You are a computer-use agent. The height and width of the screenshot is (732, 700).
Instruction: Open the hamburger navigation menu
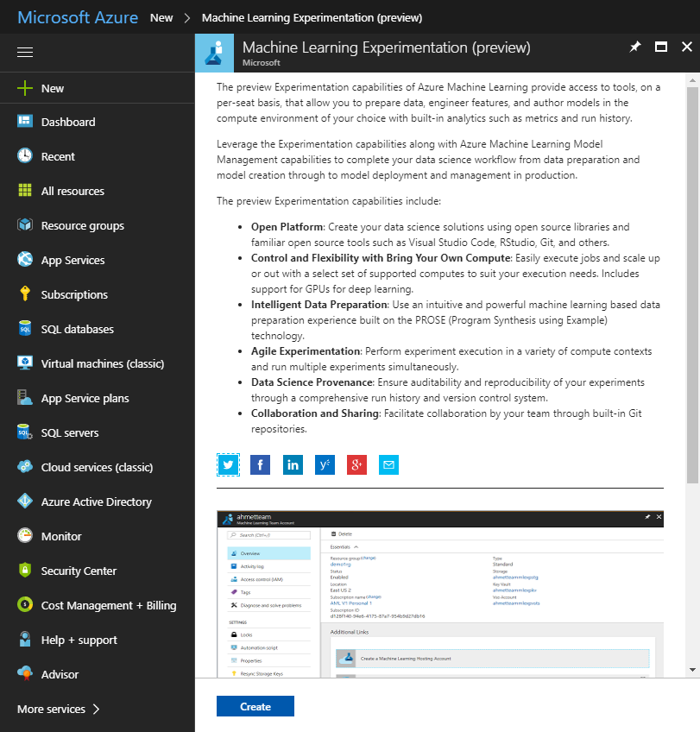pyautogui.click(x=24, y=52)
